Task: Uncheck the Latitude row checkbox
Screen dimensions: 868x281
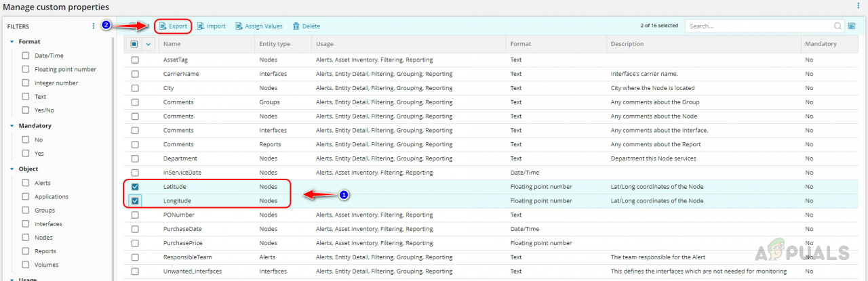Action: point(135,187)
